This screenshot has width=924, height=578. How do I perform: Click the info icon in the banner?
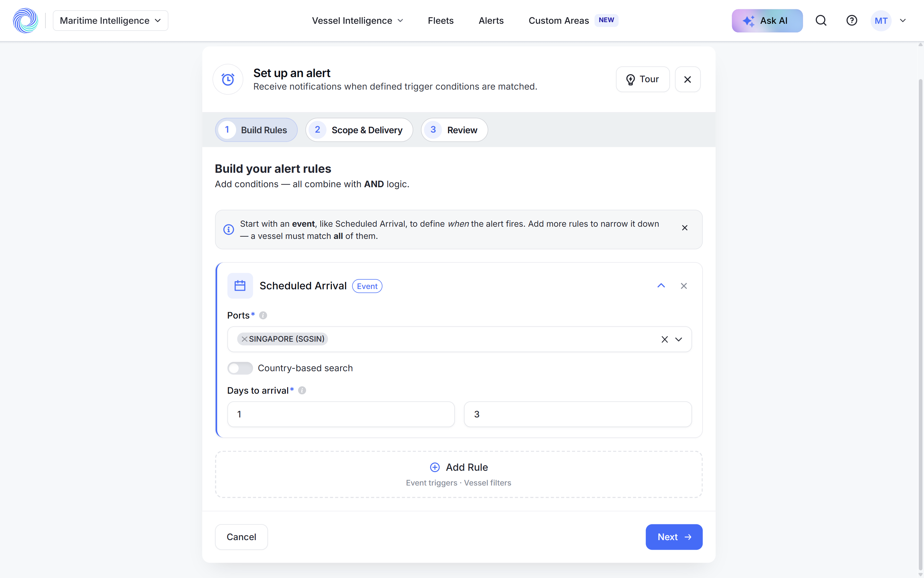(x=228, y=229)
